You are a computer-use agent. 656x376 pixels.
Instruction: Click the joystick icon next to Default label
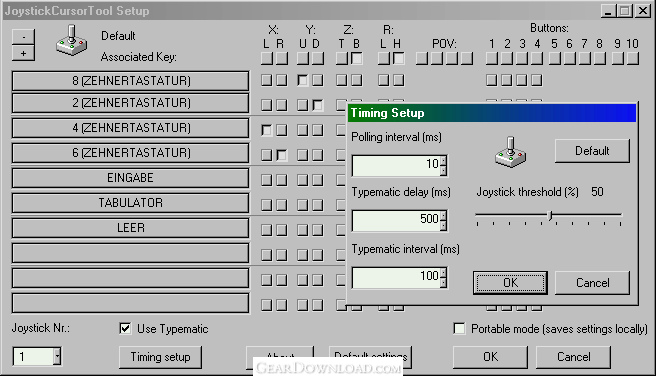[72, 41]
